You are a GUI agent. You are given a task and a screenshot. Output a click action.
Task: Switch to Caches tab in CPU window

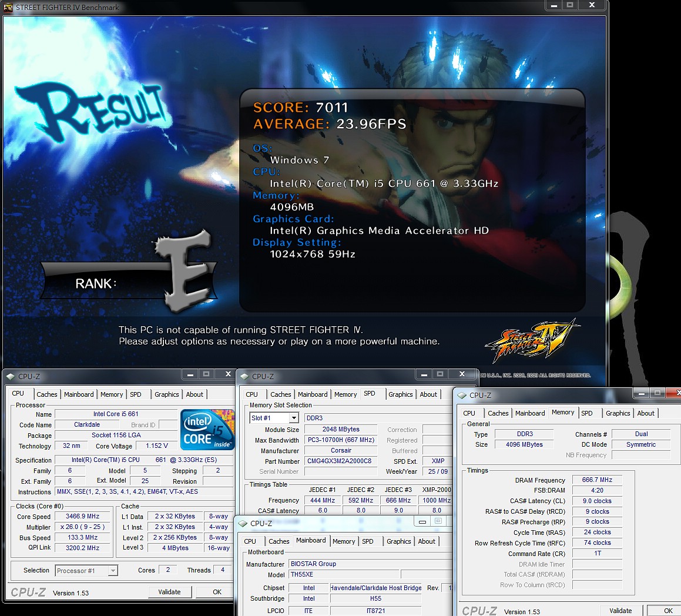47,394
